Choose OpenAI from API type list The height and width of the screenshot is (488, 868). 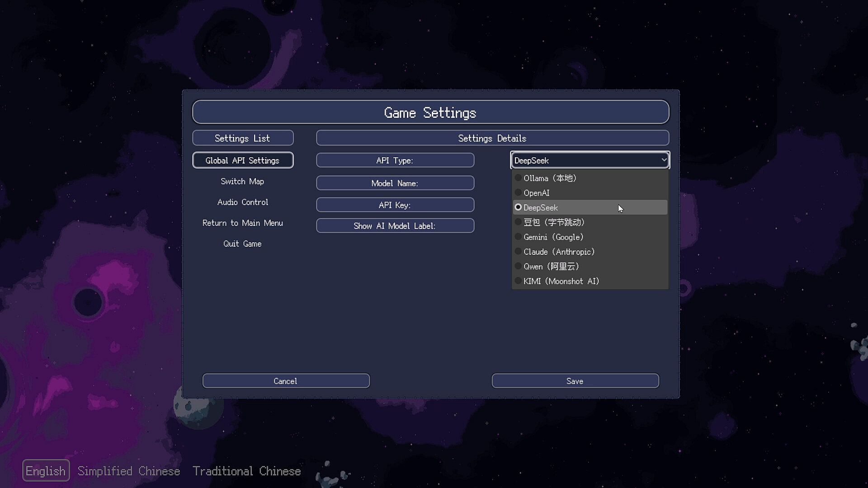point(537,193)
